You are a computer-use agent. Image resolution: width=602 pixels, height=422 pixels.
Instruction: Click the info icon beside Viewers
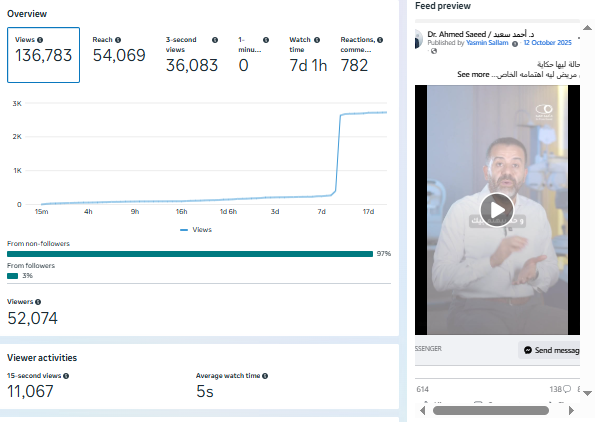click(38, 301)
